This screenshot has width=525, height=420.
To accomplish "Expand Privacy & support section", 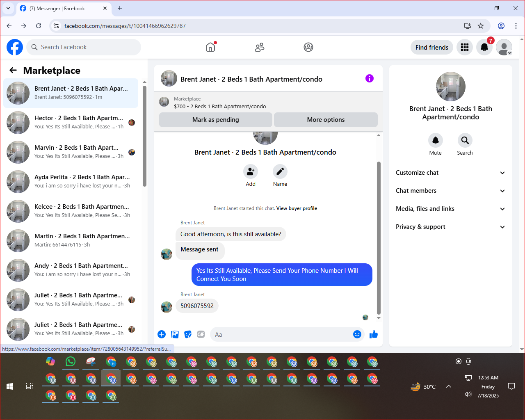I will tap(450, 227).
